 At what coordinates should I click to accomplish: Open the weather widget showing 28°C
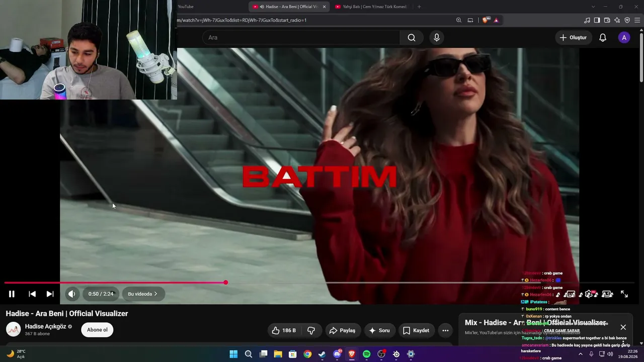(16, 354)
